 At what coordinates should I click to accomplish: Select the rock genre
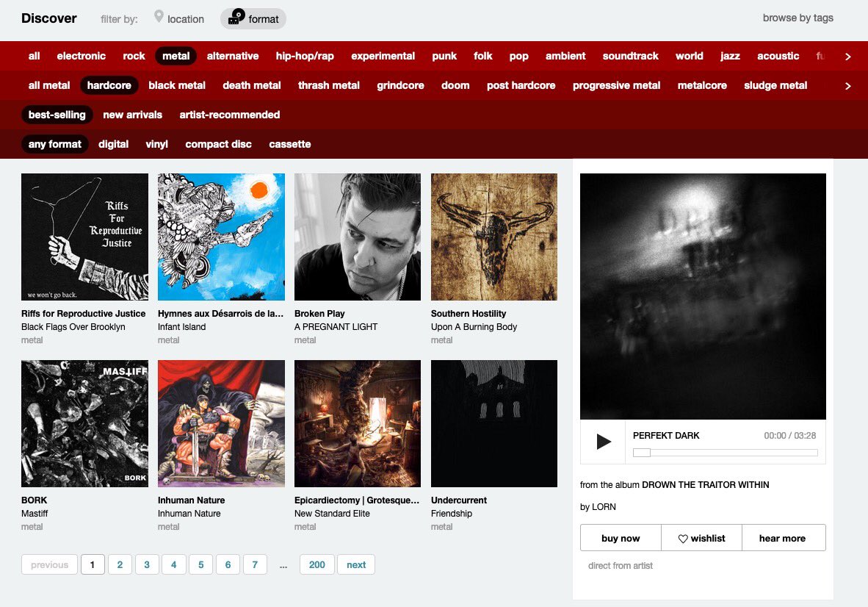click(134, 56)
